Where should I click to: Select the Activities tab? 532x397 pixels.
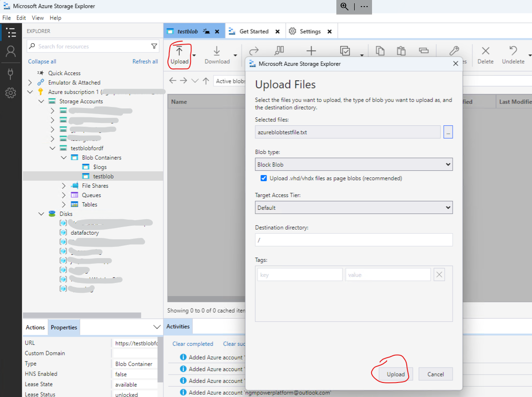point(178,327)
